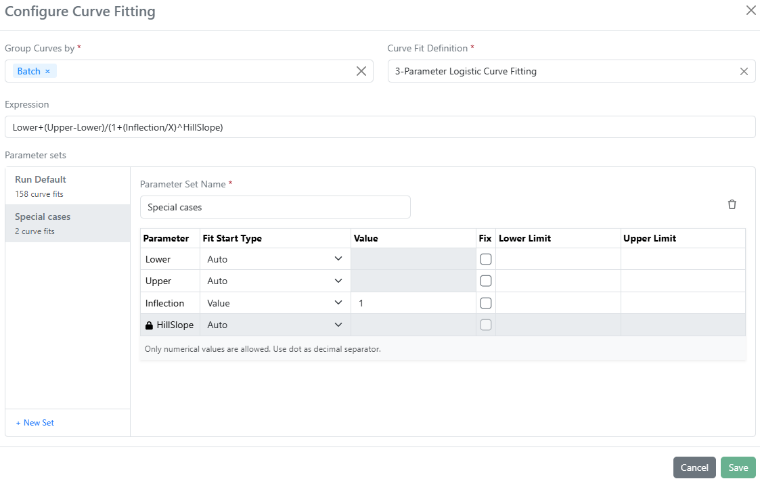Select the Run Default parameter set
This screenshot has width=760, height=481.
click(x=68, y=186)
